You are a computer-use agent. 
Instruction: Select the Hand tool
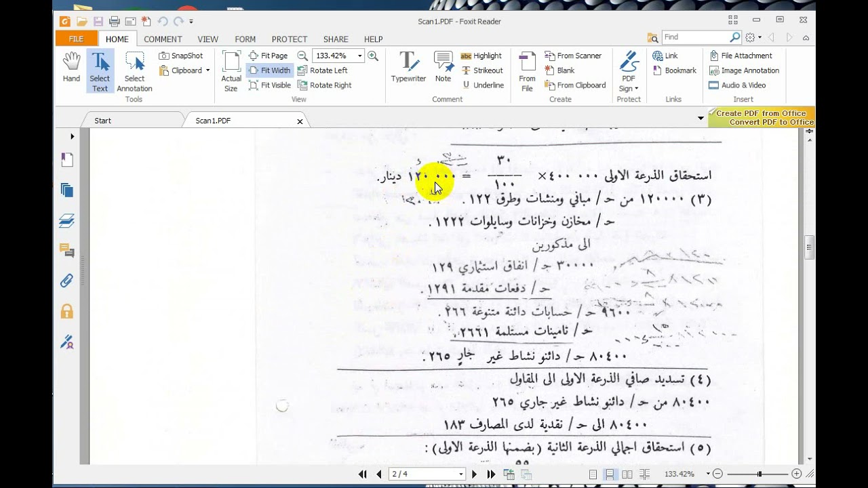coord(71,68)
